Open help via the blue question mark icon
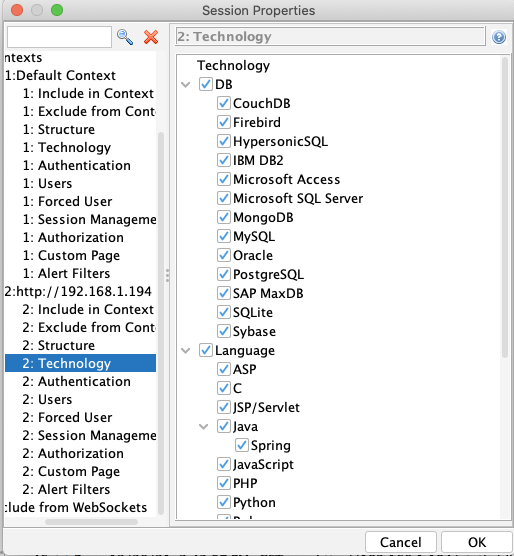This screenshot has width=514, height=556. point(499,37)
